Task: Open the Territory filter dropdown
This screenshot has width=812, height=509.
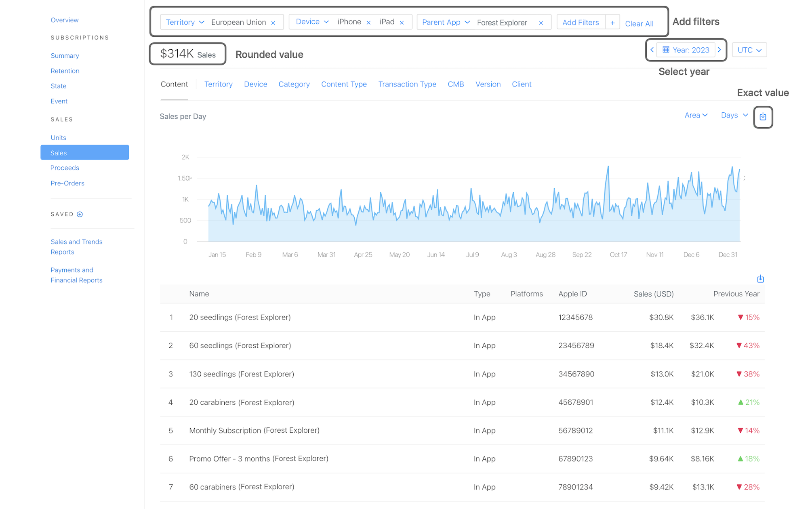Action: (x=185, y=22)
